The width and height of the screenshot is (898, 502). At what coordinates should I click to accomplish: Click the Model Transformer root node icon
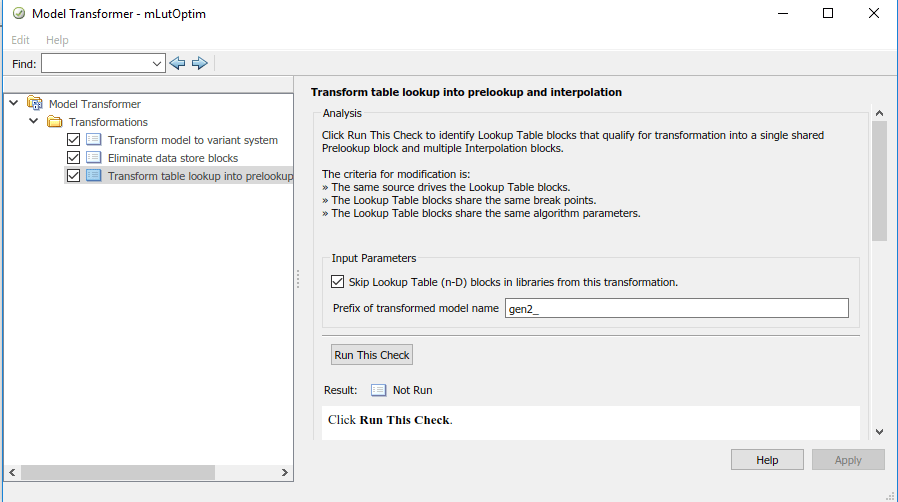(x=36, y=104)
